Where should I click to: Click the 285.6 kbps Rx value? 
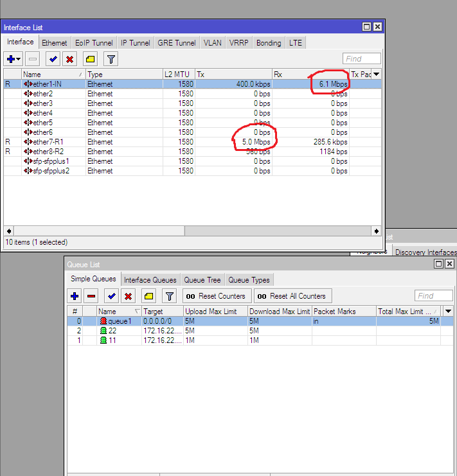[x=330, y=142]
